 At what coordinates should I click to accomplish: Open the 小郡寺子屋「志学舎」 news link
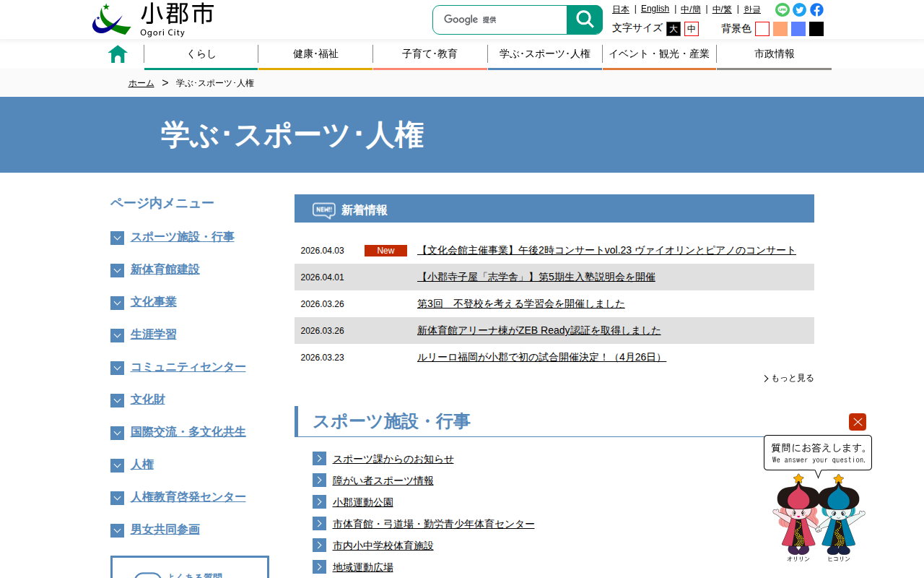[536, 277]
